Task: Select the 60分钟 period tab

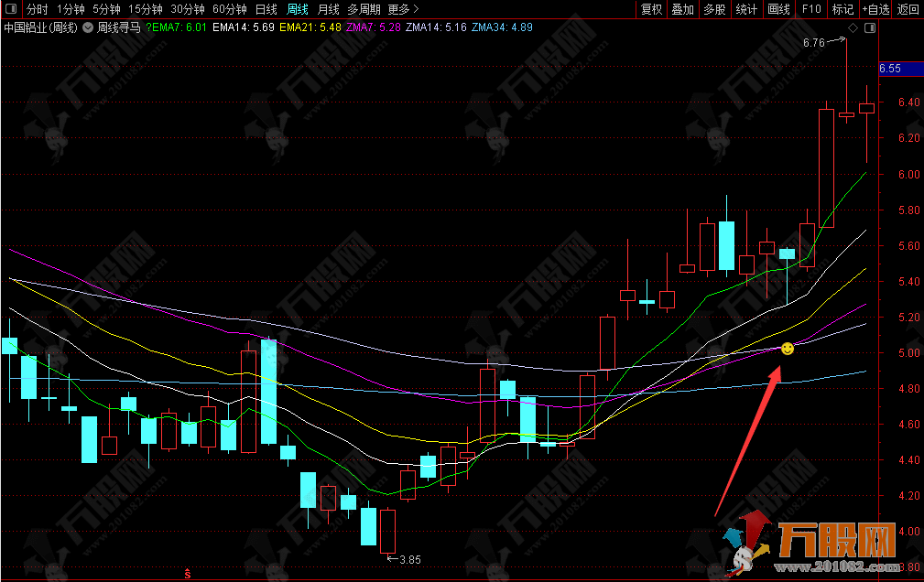Action: click(229, 9)
